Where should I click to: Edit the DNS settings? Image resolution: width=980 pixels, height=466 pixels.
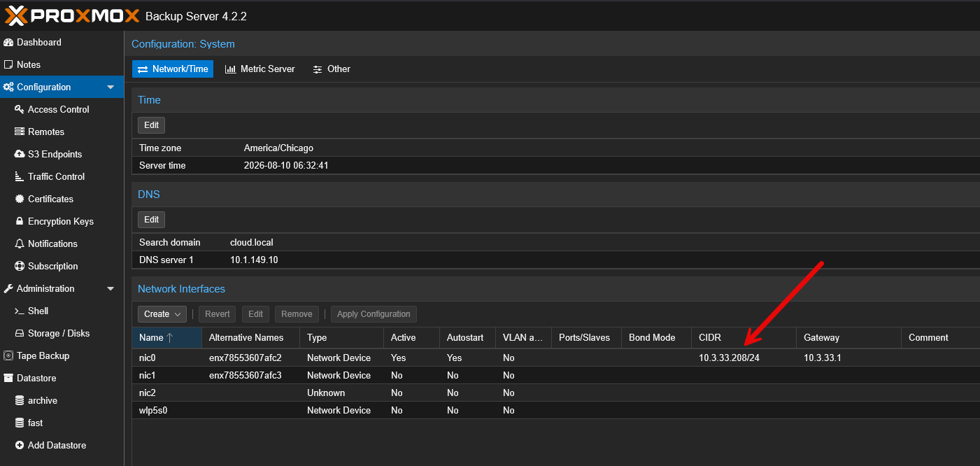(151, 220)
